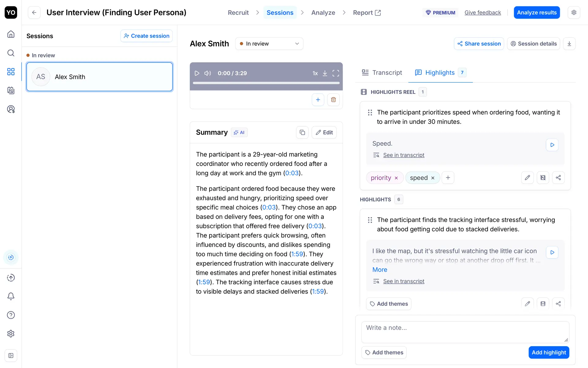This screenshot has width=588, height=368.
Task: Remove the 'speed' theme tag
Action: pyautogui.click(x=433, y=178)
